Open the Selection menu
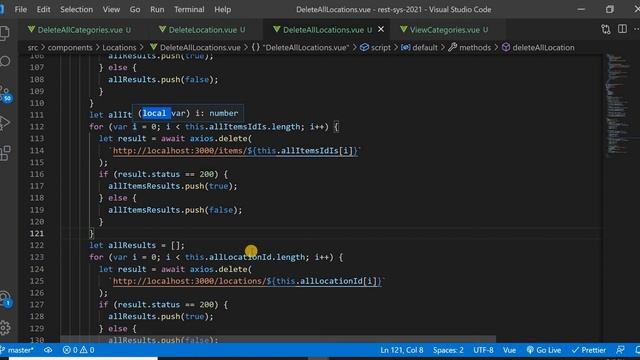 click(x=76, y=9)
